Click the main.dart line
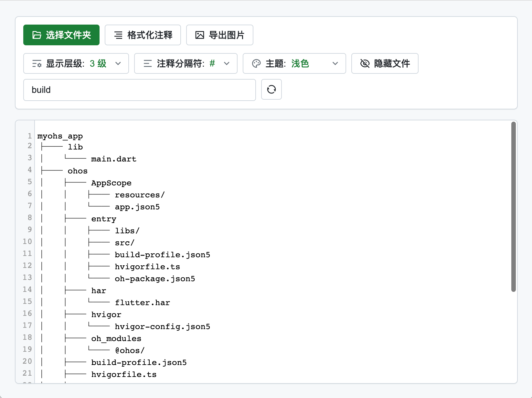 tap(114, 159)
